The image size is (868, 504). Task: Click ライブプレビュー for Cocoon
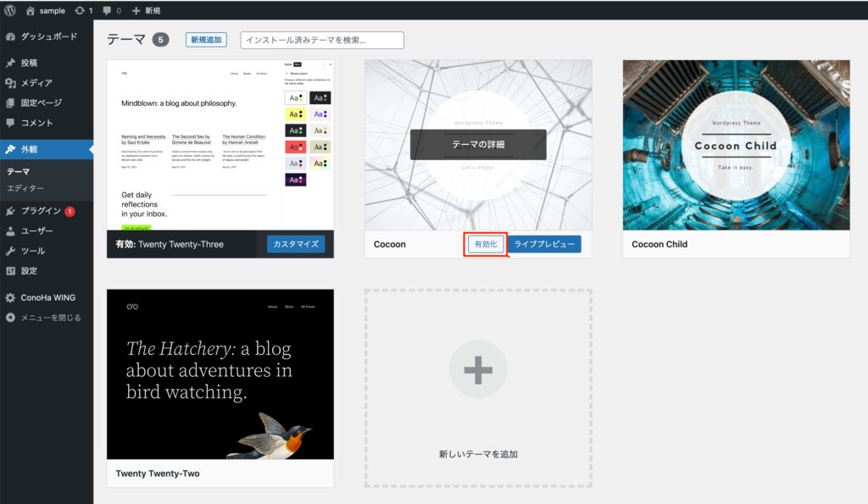[x=544, y=244]
